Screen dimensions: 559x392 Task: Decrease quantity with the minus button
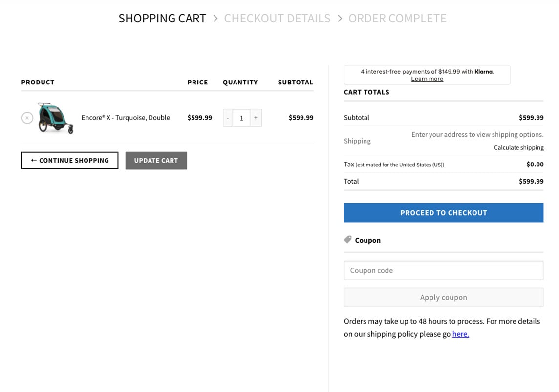click(x=228, y=118)
